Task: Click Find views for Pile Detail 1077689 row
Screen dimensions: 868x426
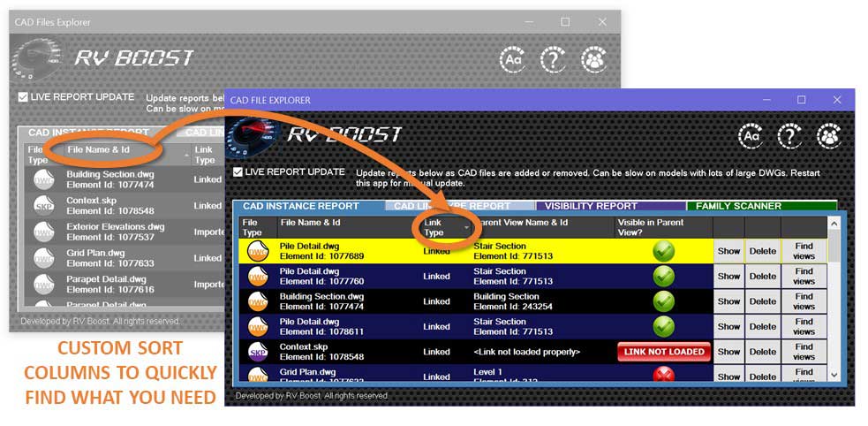Action: (804, 251)
